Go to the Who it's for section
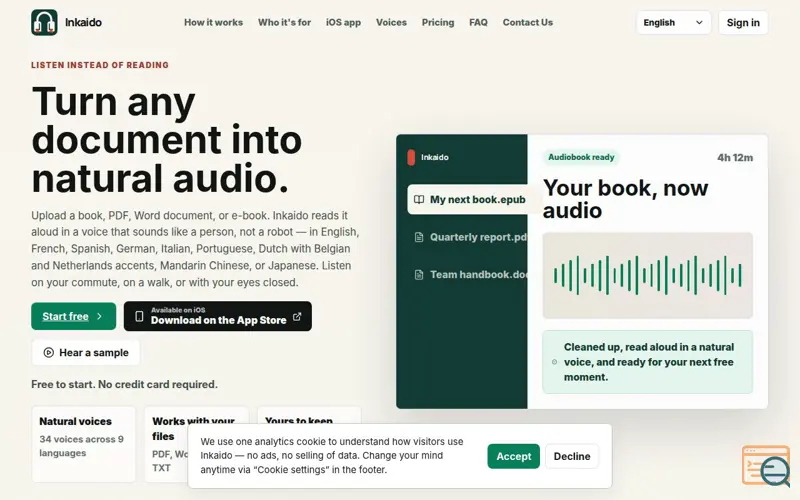This screenshot has width=800, height=500. click(284, 22)
